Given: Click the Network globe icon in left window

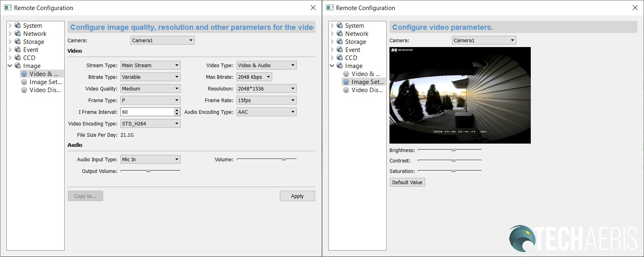Looking at the screenshot, I should [18, 33].
